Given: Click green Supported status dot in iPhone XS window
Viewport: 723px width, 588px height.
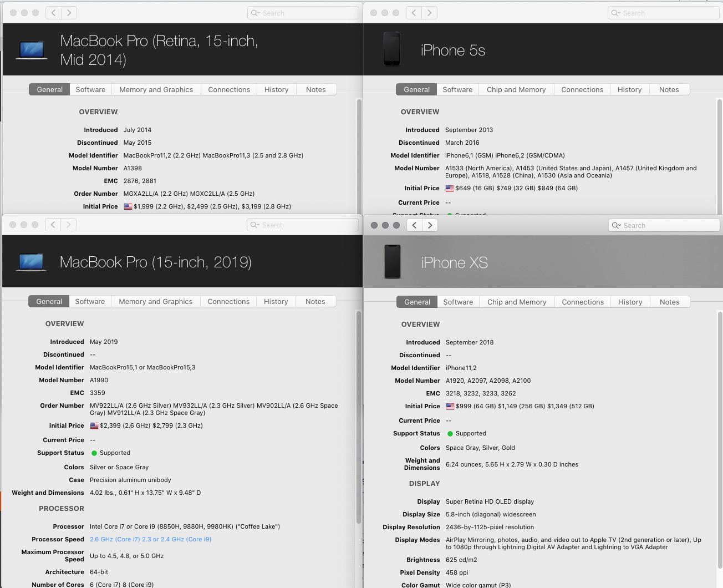Looking at the screenshot, I should tap(450, 434).
